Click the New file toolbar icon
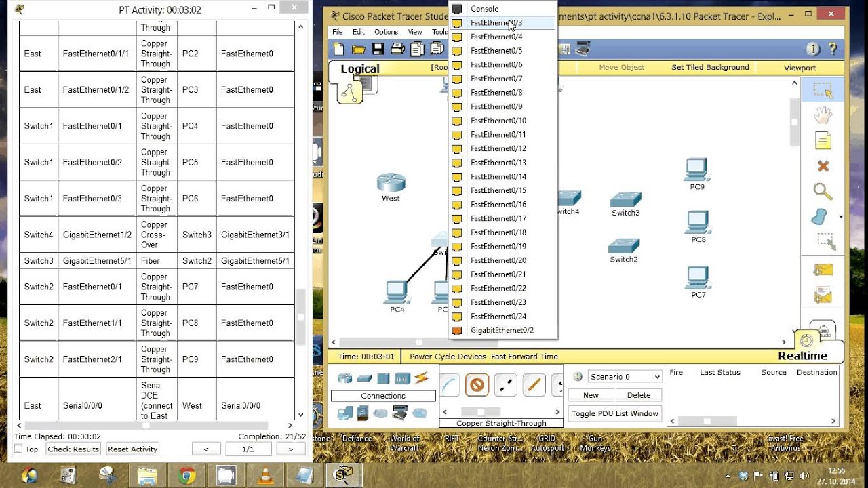Viewport: 868px width, 488px height. (x=338, y=49)
